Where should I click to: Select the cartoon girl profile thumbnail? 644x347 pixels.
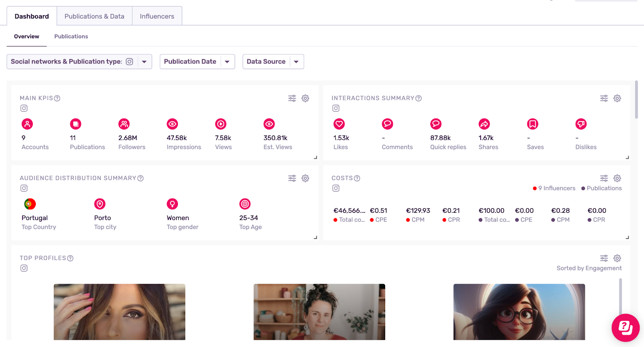point(519,312)
